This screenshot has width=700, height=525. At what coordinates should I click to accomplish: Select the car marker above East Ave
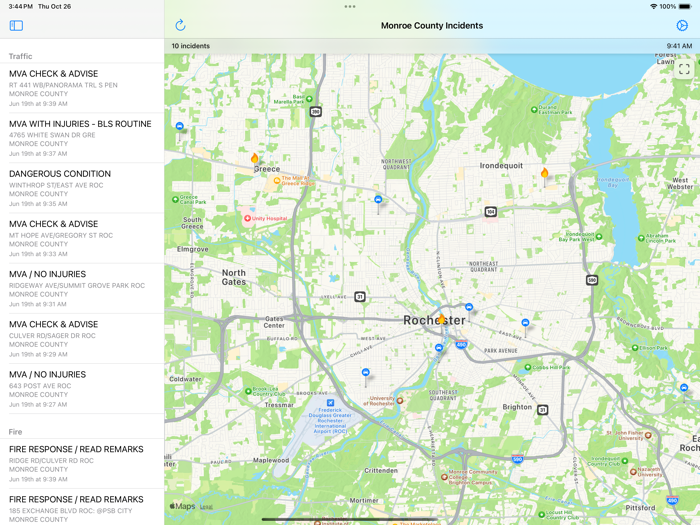point(525,322)
